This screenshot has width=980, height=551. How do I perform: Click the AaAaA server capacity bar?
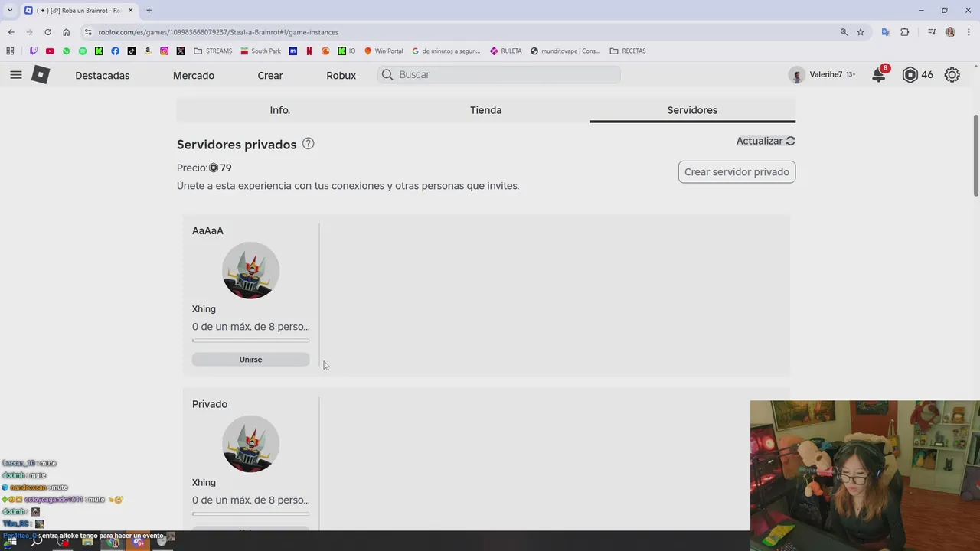250,341
